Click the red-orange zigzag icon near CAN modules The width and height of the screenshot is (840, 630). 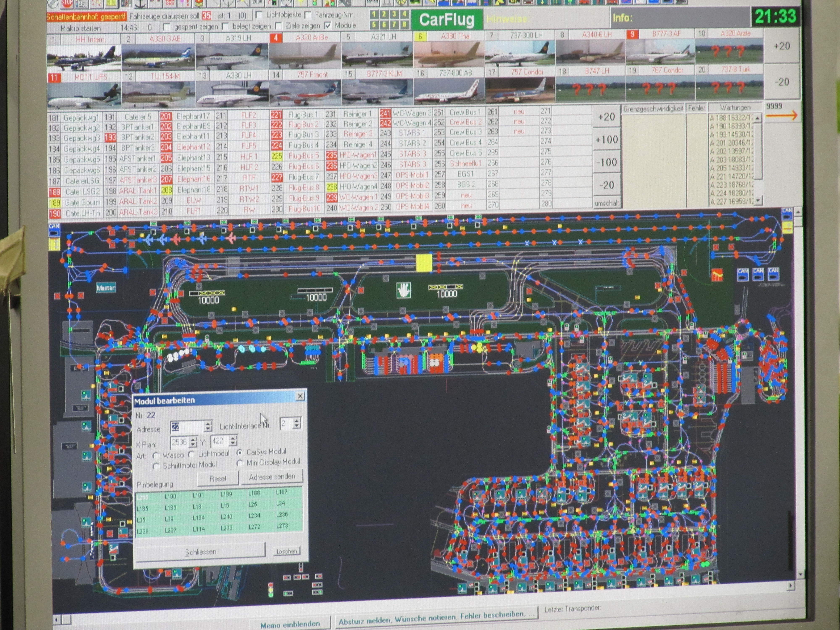tap(717, 275)
